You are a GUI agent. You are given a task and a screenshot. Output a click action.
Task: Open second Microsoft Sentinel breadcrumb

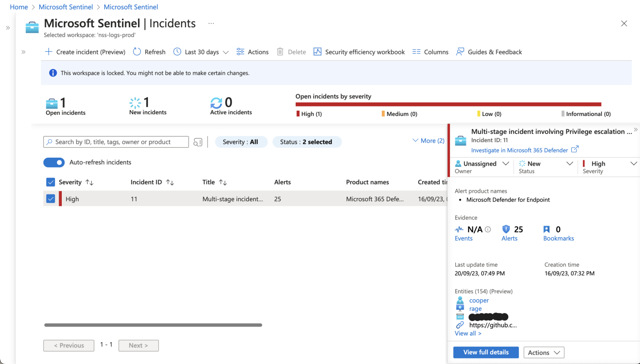pyautogui.click(x=131, y=7)
